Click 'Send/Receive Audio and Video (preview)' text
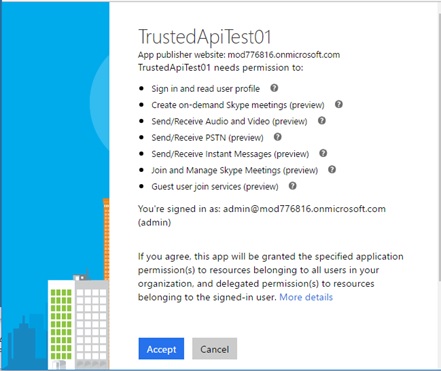The image size is (441, 371). tap(229, 121)
